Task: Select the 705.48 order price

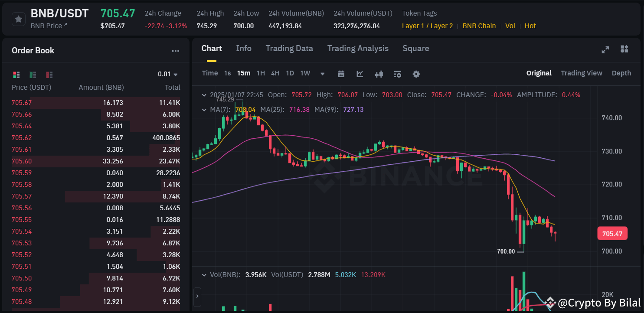Action: coord(22,302)
